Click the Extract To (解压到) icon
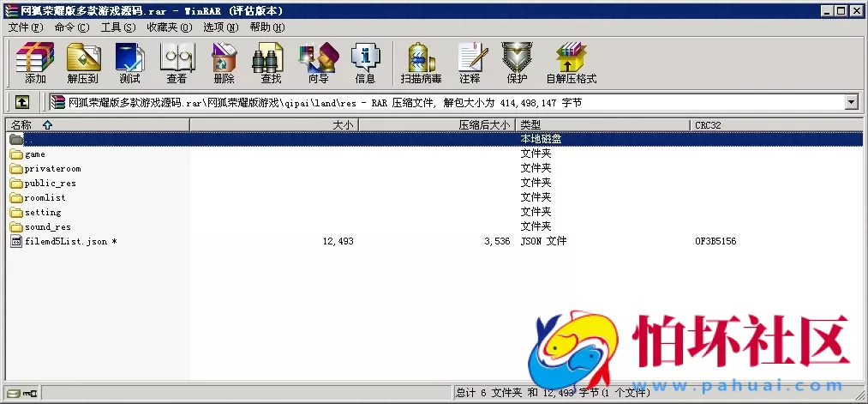 pyautogui.click(x=83, y=63)
